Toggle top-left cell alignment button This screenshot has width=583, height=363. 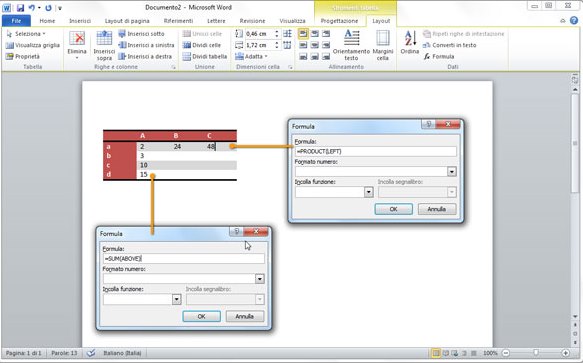[303, 34]
